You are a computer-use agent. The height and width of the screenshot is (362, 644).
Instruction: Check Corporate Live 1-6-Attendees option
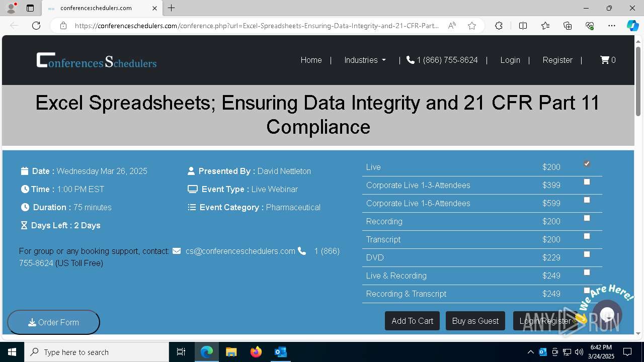click(587, 200)
